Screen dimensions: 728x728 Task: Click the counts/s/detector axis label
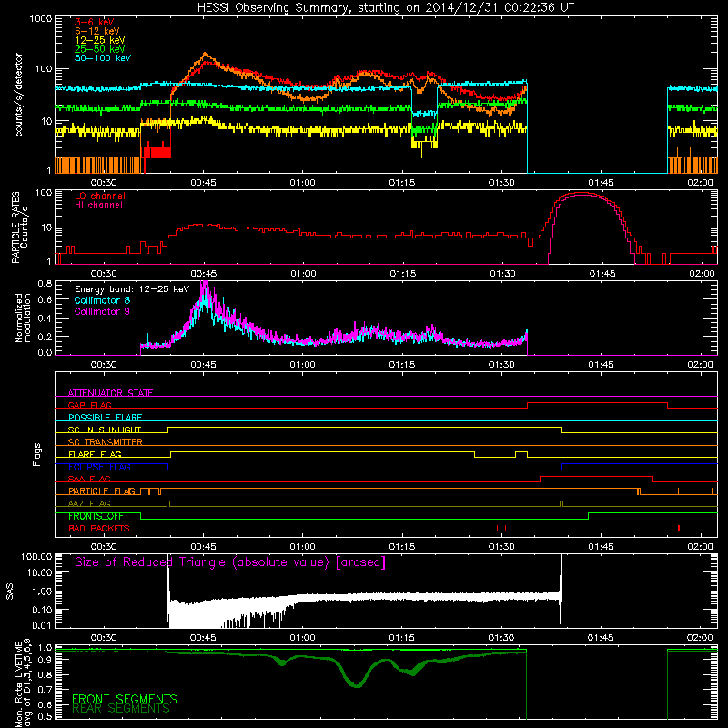click(x=19, y=95)
